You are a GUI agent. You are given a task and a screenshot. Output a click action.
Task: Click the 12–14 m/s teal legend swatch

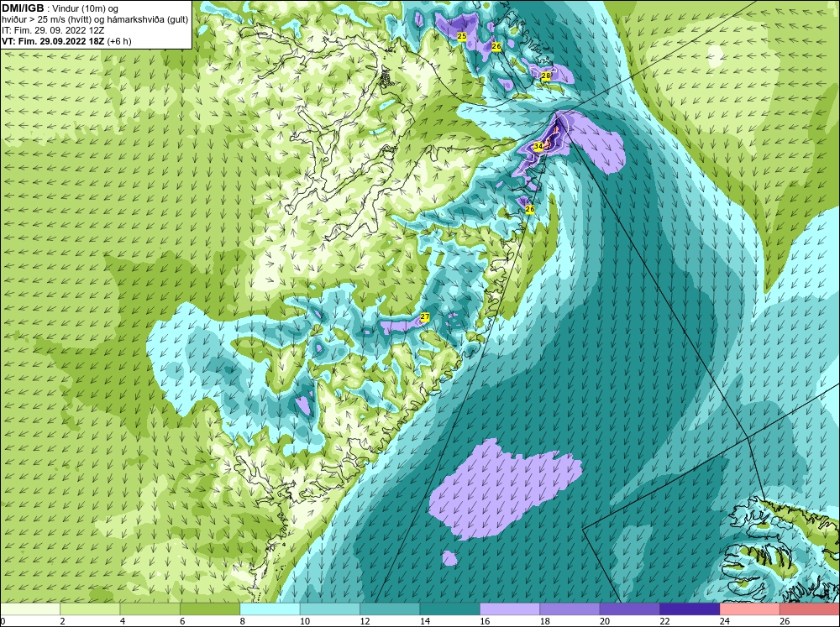tap(390, 609)
